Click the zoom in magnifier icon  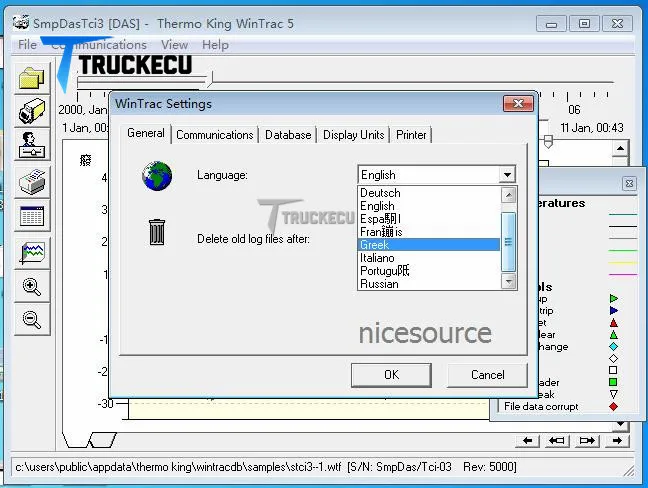coord(32,286)
